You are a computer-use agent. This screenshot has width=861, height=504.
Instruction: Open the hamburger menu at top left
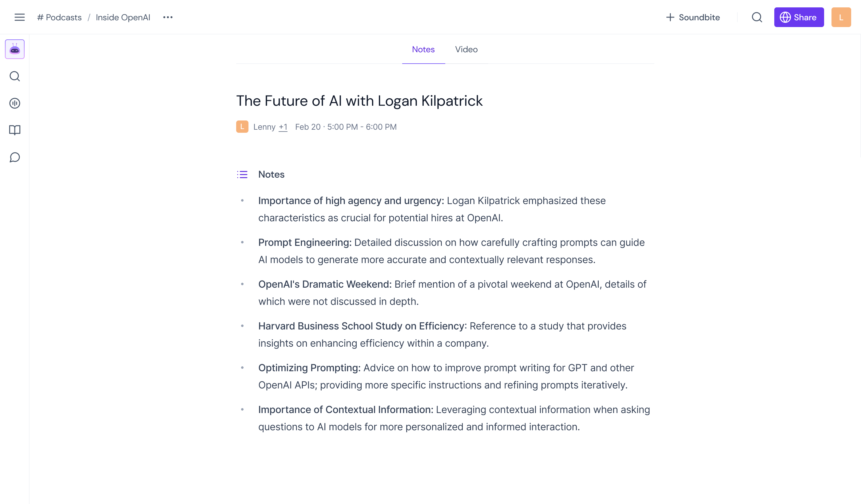[19, 17]
